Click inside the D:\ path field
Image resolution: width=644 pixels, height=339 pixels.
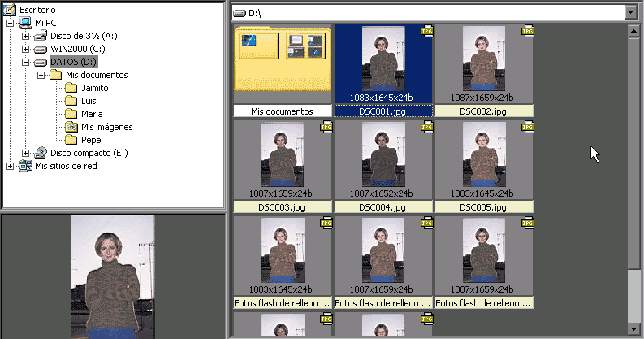(428, 13)
